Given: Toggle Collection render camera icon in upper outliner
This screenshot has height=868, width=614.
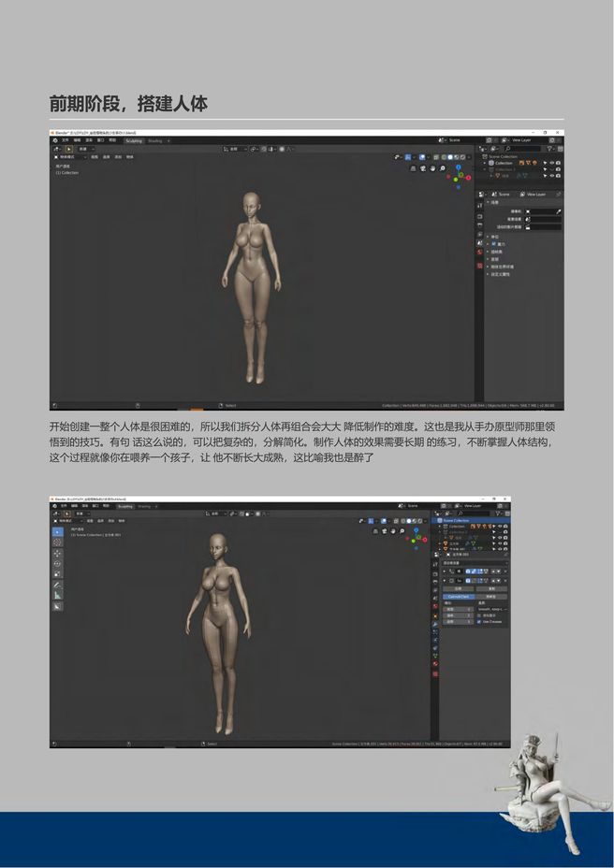Looking at the screenshot, I should [x=559, y=163].
